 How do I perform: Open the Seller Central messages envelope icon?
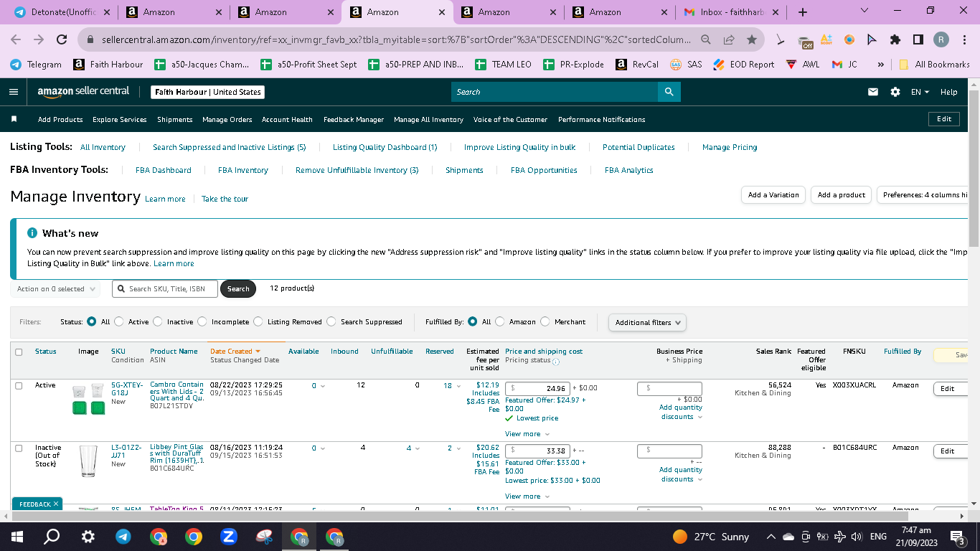point(873,92)
